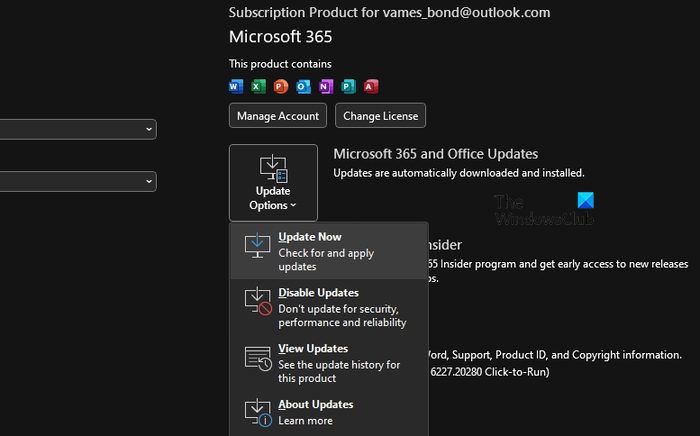Click the Word app icon
The width and height of the screenshot is (700, 436).
pyautogui.click(x=236, y=86)
